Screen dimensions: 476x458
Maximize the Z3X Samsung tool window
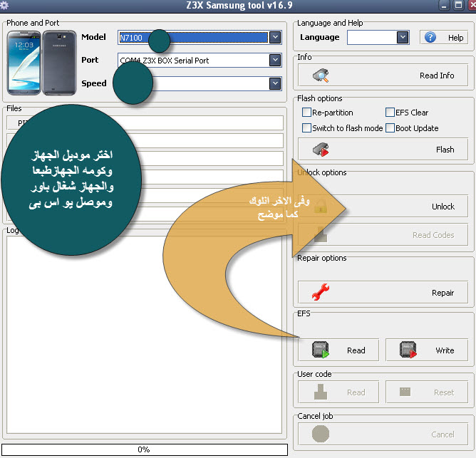458,5
